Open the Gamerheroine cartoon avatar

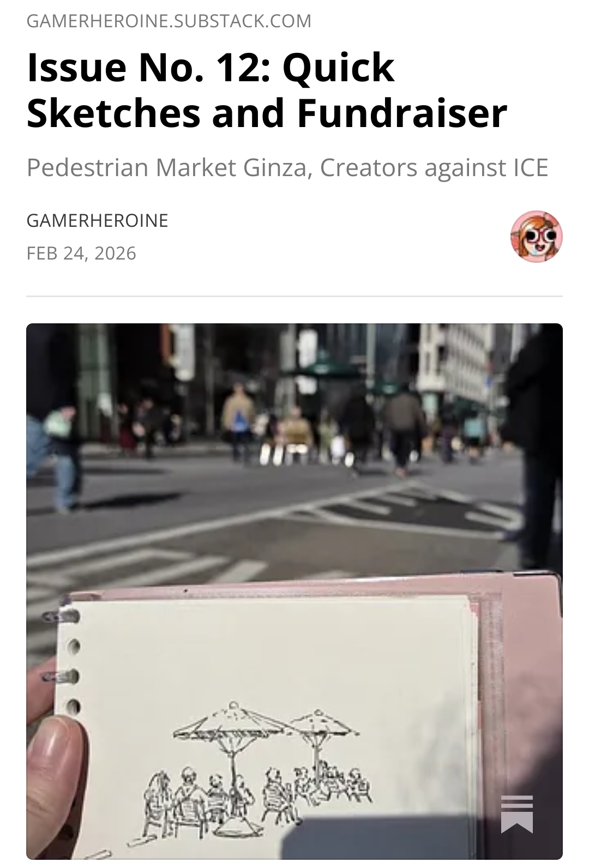536,237
